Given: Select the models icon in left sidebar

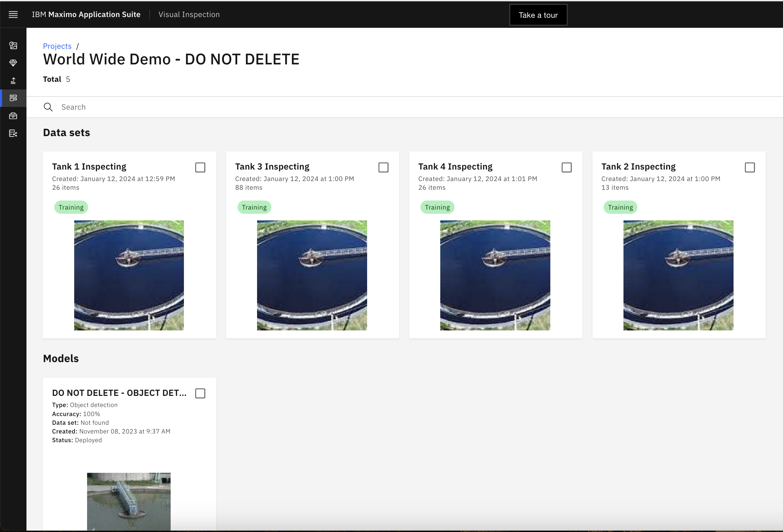Looking at the screenshot, I should pyautogui.click(x=14, y=63).
